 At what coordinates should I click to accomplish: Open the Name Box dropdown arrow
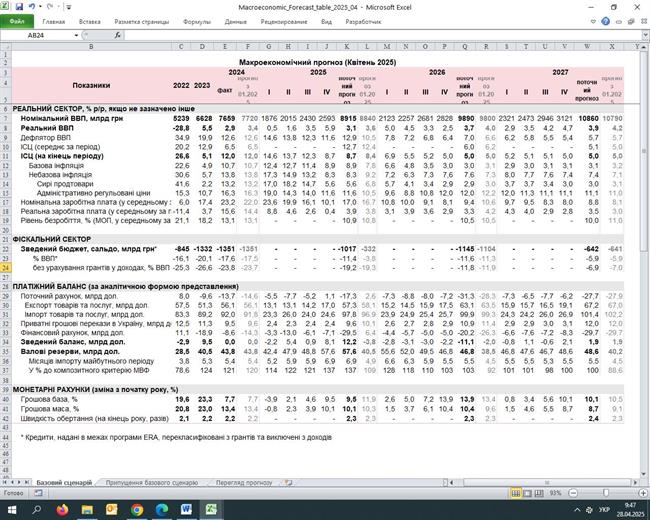76,35
